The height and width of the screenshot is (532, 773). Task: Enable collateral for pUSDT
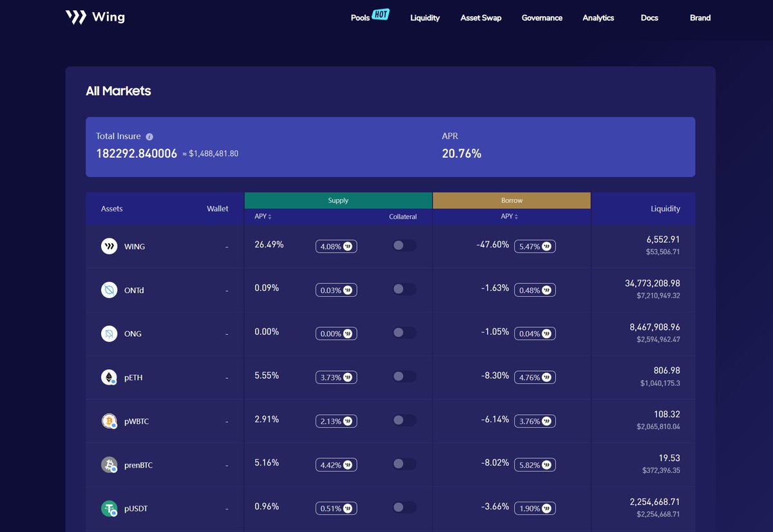point(404,508)
